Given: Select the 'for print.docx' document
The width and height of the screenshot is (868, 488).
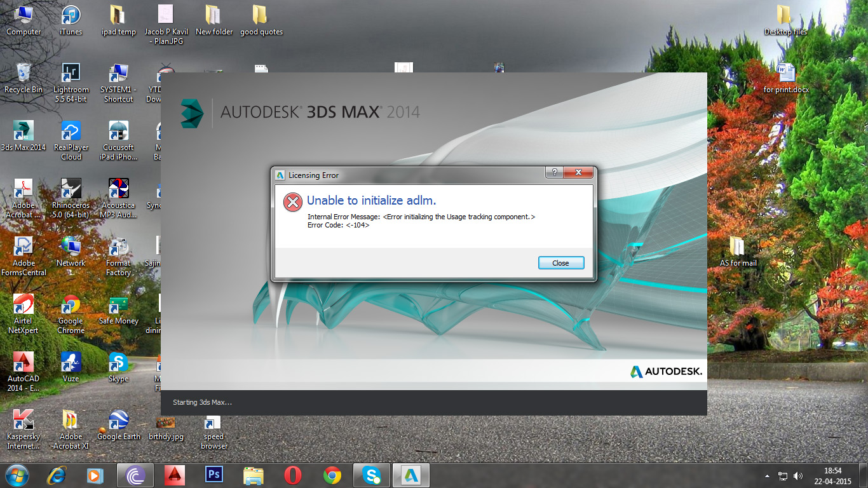Looking at the screenshot, I should click(x=786, y=78).
